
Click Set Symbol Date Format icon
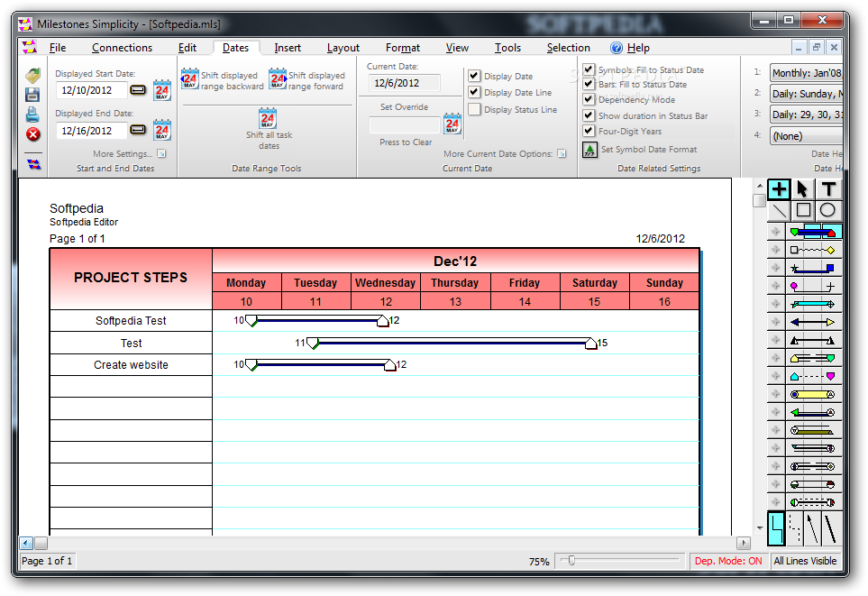click(590, 150)
